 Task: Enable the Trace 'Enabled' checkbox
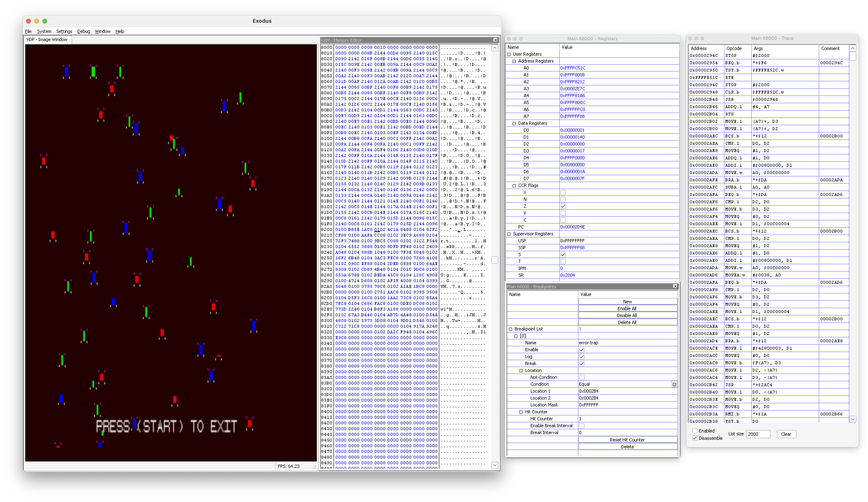(x=695, y=431)
